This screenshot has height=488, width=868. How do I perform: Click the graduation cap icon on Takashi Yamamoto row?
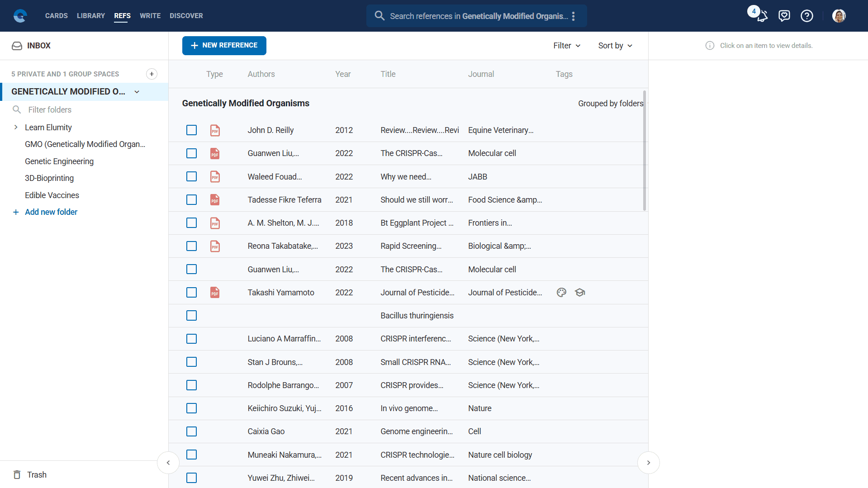pos(580,293)
